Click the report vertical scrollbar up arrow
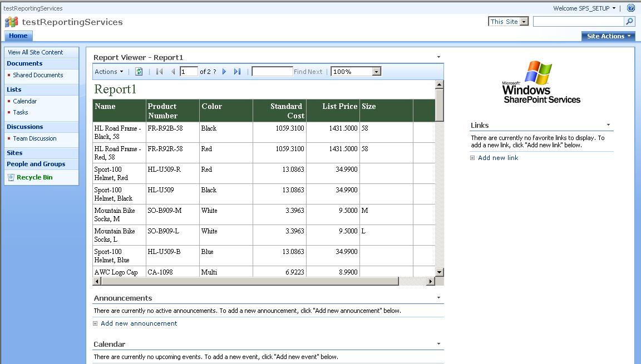Image resolution: width=641 pixels, height=364 pixels. pos(440,85)
